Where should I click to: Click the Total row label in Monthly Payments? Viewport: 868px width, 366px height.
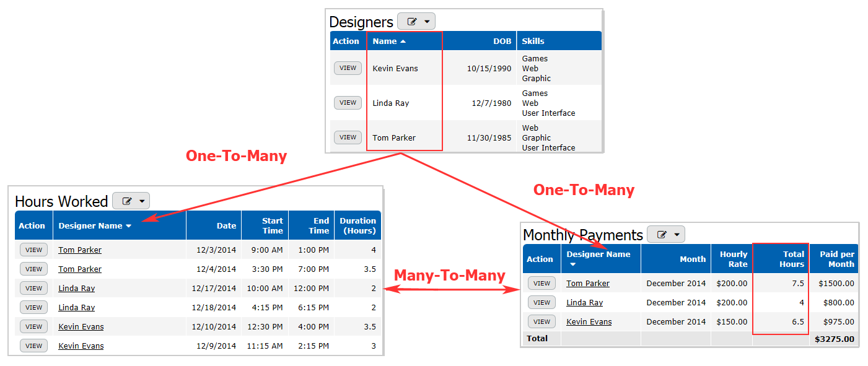537,339
